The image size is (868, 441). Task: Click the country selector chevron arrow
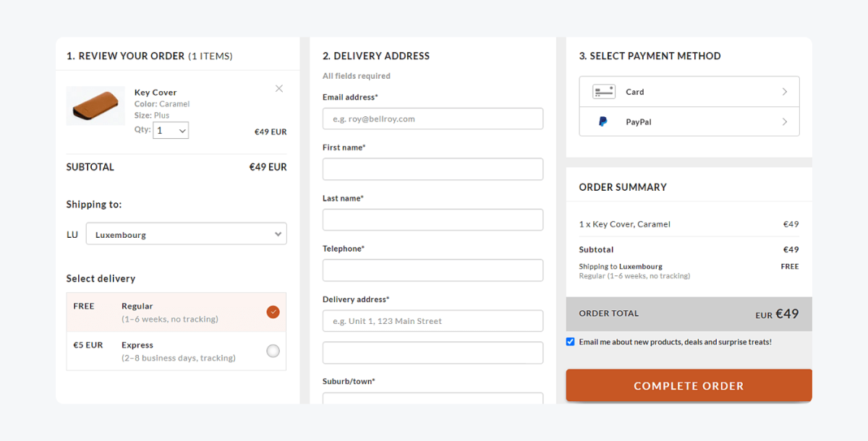(277, 234)
